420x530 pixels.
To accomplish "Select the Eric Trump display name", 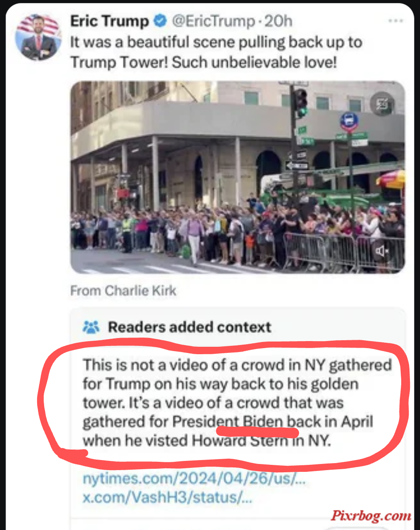I will (x=110, y=21).
